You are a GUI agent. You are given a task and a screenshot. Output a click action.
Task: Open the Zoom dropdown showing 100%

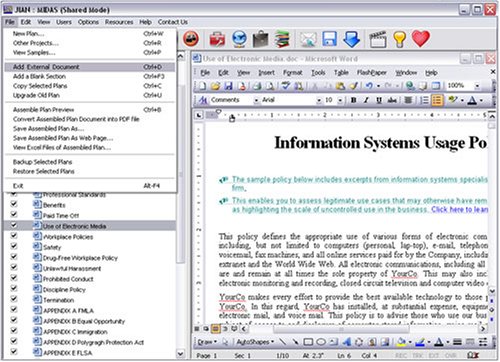(x=477, y=86)
